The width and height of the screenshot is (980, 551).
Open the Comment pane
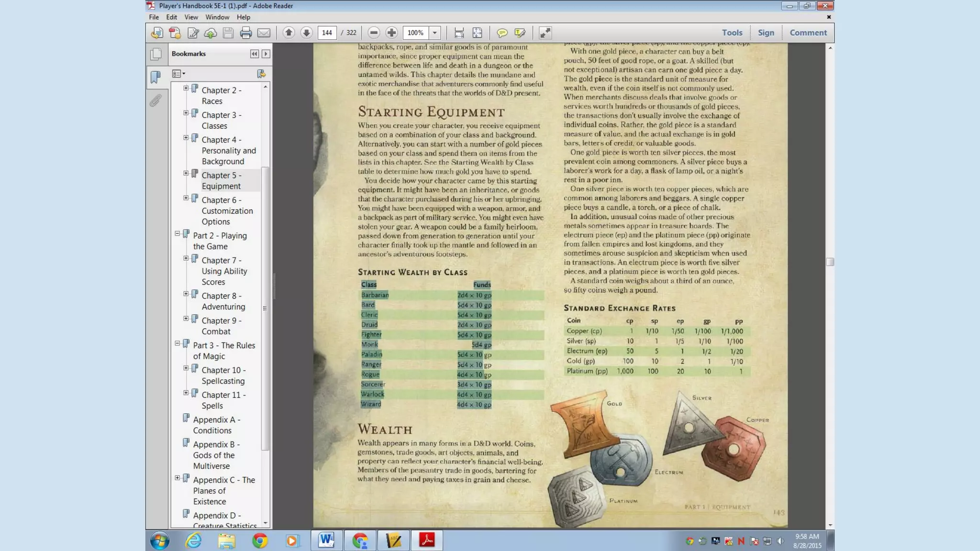pos(808,33)
